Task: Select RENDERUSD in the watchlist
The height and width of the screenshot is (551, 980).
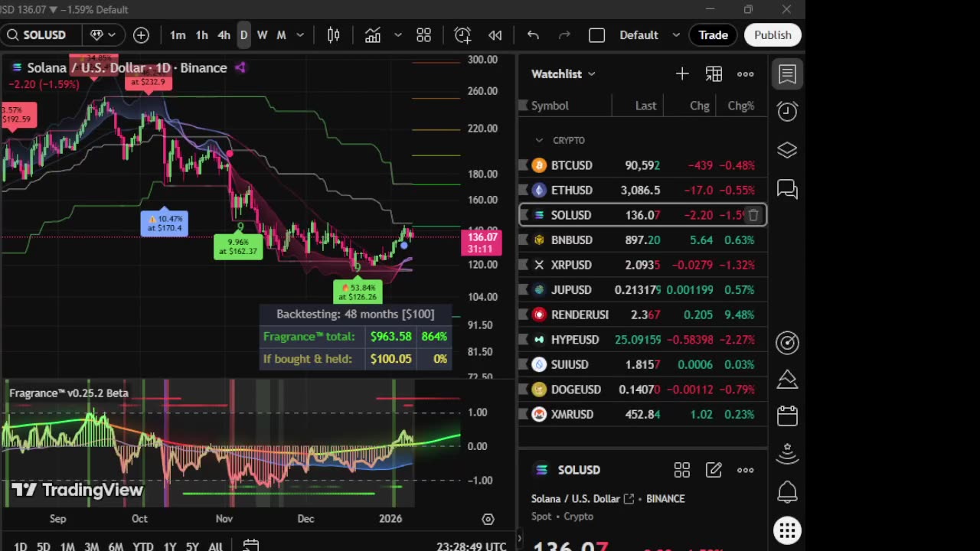Action: point(643,315)
